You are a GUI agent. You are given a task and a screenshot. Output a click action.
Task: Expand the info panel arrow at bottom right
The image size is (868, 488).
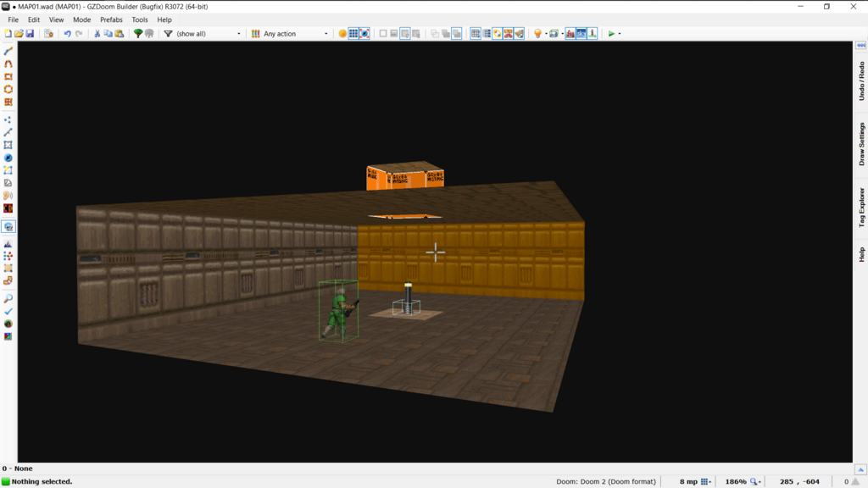coord(860,469)
